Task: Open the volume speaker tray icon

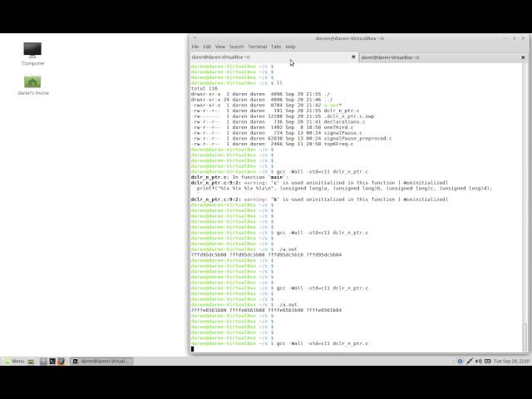Action: (x=479, y=362)
